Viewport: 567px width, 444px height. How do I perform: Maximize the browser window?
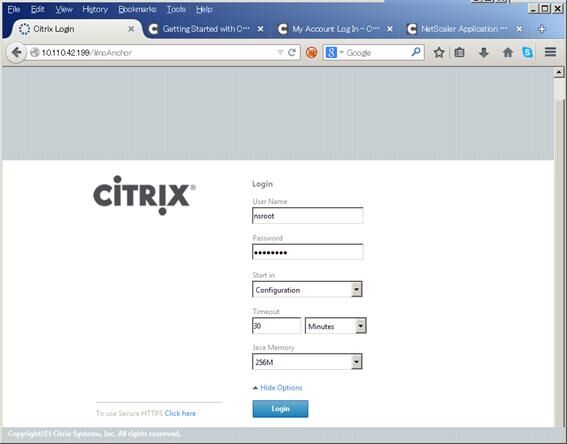(x=545, y=9)
